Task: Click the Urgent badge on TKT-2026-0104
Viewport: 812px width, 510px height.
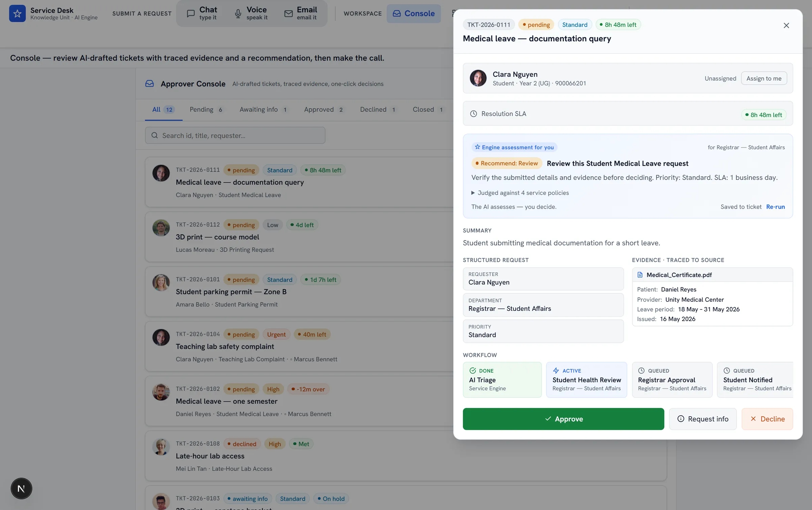Action: click(x=276, y=334)
